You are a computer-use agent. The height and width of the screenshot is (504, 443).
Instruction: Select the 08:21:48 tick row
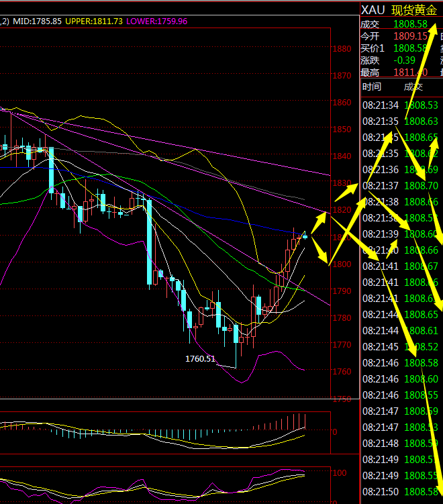(x=400, y=444)
